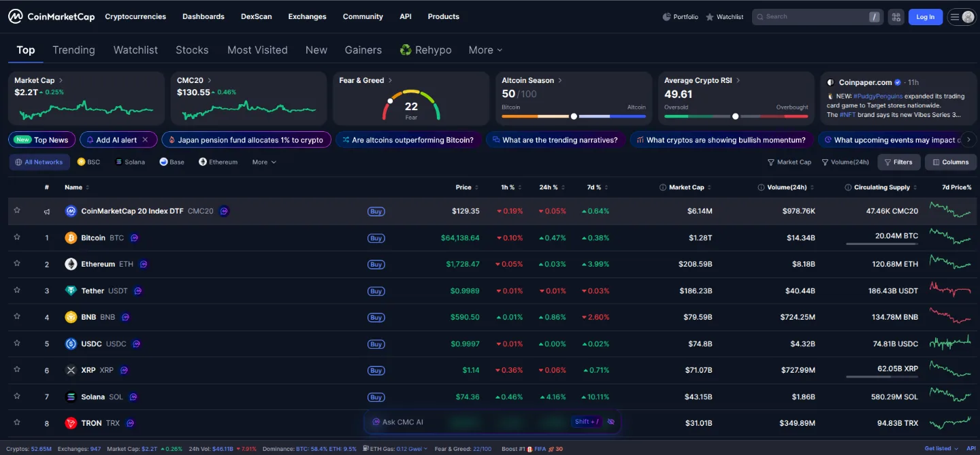Viewport: 980px width, 455px height.
Task: Click the megaphone icon in CMC20 row
Action: (x=47, y=212)
